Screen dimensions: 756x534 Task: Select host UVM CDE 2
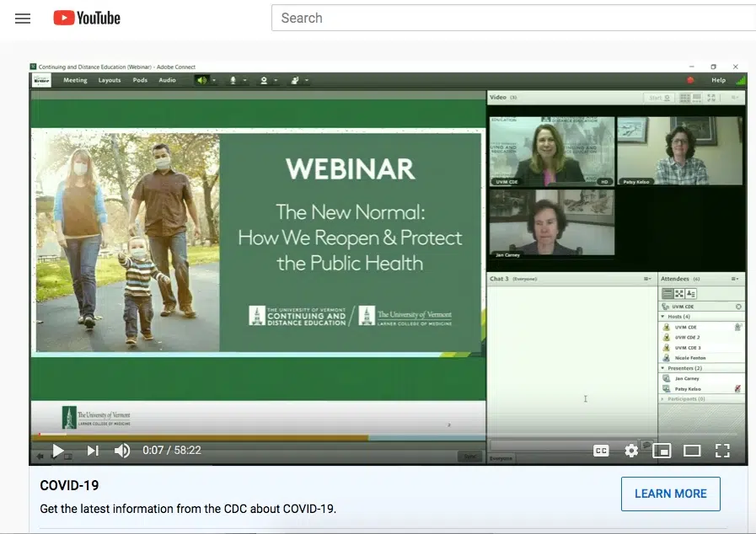(x=701, y=338)
